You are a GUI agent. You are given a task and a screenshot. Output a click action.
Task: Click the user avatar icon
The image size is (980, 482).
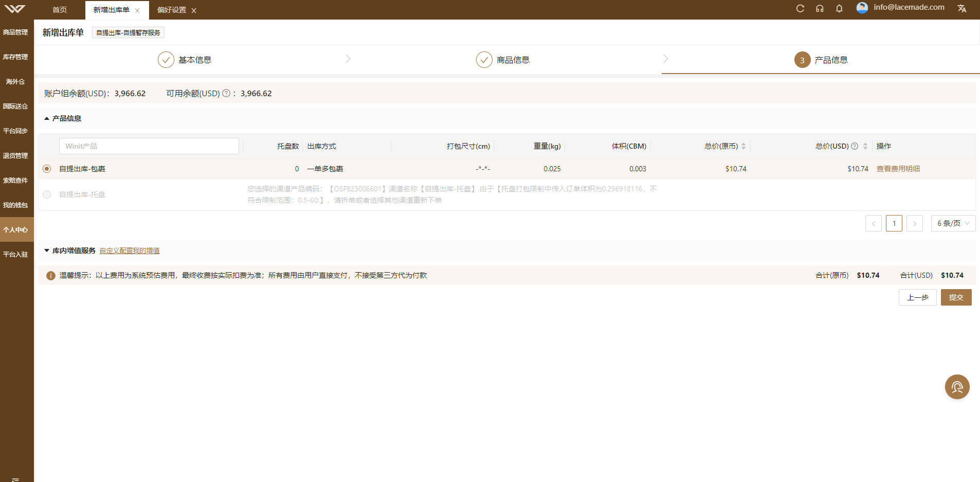click(862, 8)
